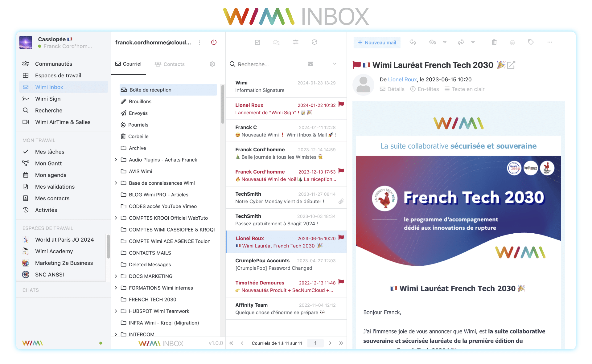Toggle flag on Lancement de Wimi Sign email
Screen dimensions: 592x364
(341, 104)
